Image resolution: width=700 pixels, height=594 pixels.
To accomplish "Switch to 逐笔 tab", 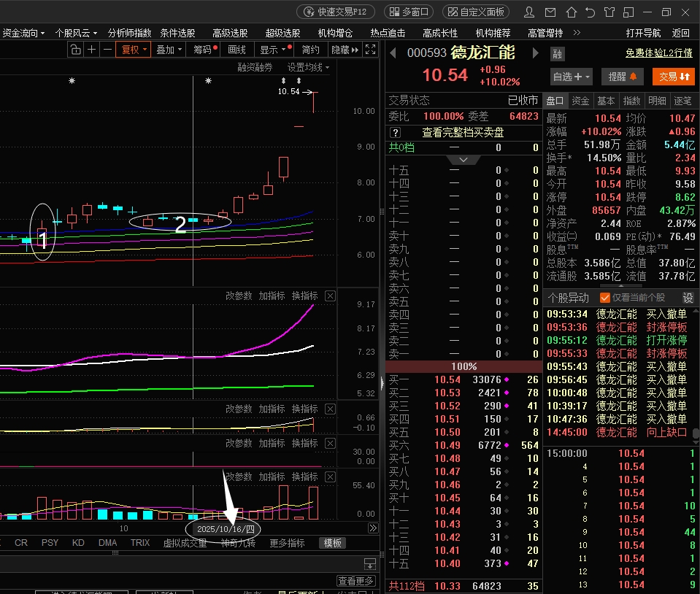I will pos(682,101).
